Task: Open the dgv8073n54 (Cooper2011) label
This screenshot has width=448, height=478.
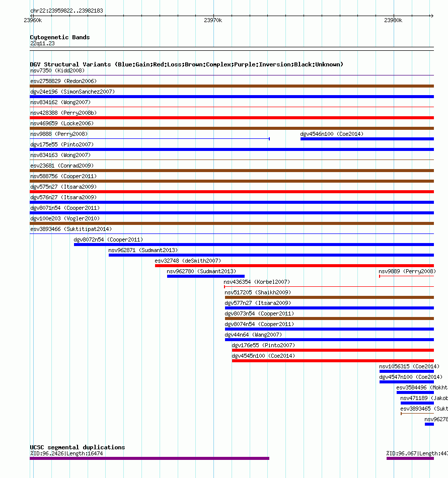Action: coord(259,313)
